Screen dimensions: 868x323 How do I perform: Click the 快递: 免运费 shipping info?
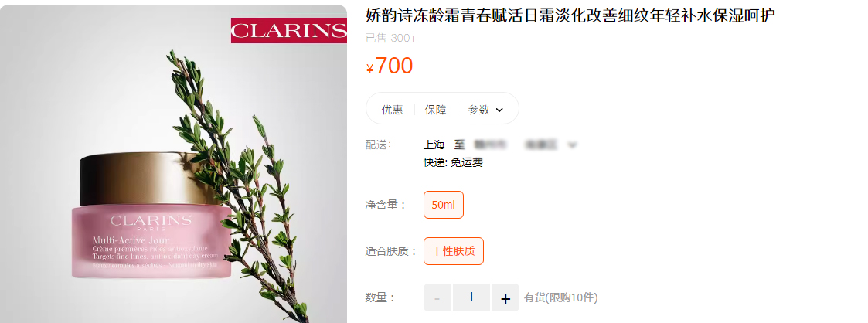click(x=454, y=162)
